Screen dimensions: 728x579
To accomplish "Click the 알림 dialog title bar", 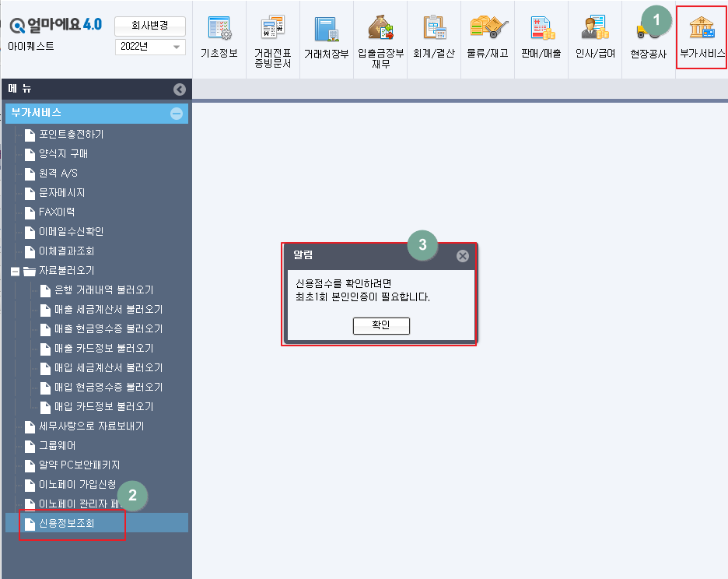I will coord(380,255).
